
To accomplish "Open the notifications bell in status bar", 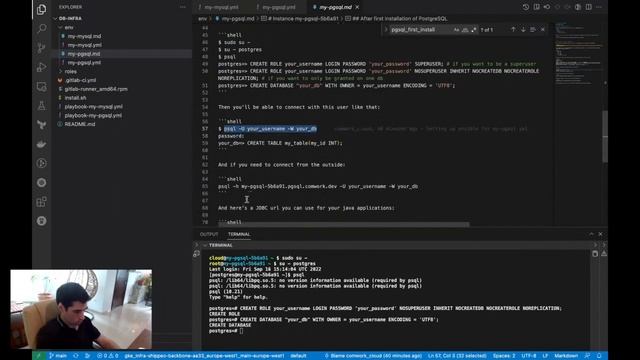I will [x=599, y=356].
